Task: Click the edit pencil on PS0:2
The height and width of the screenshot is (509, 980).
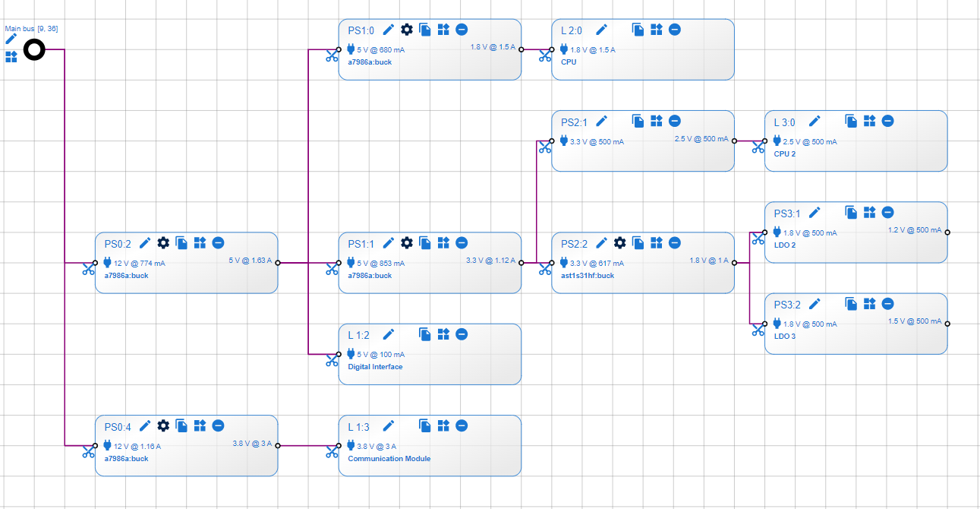Action: (x=145, y=243)
